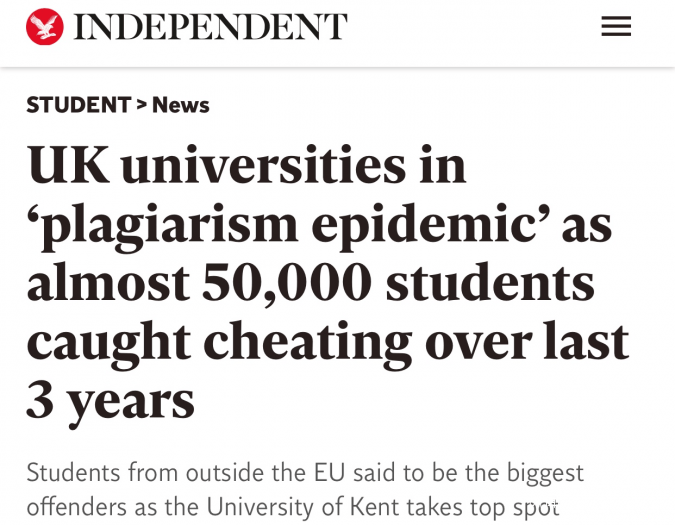Click the breadcrumb arrow after STUDENT
Image resolution: width=675 pixels, height=525 pixels.
(141, 105)
